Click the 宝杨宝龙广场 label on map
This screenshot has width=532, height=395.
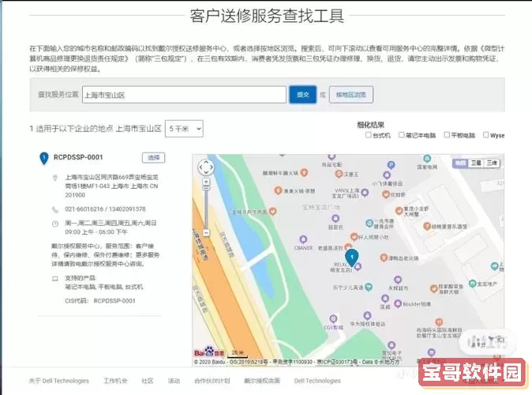[320, 207]
